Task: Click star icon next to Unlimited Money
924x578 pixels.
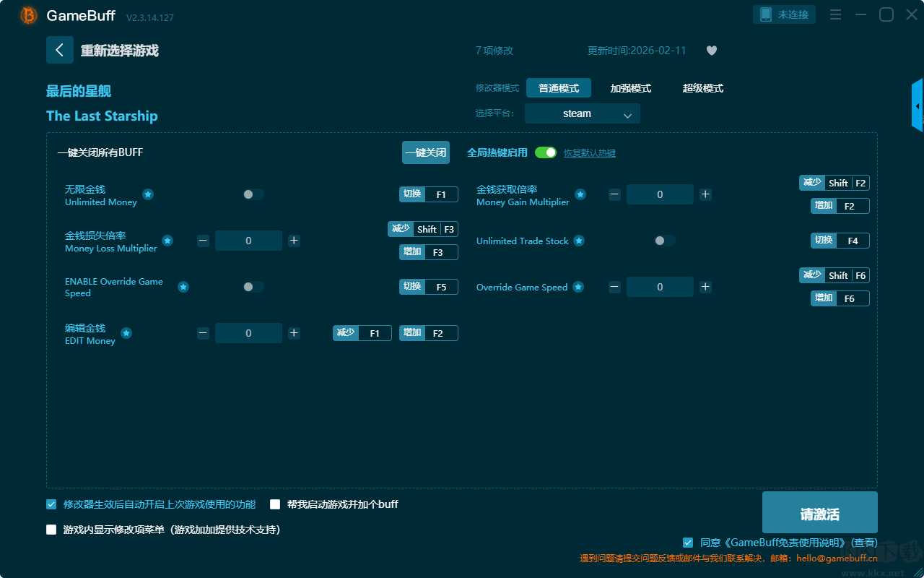Action: point(148,194)
